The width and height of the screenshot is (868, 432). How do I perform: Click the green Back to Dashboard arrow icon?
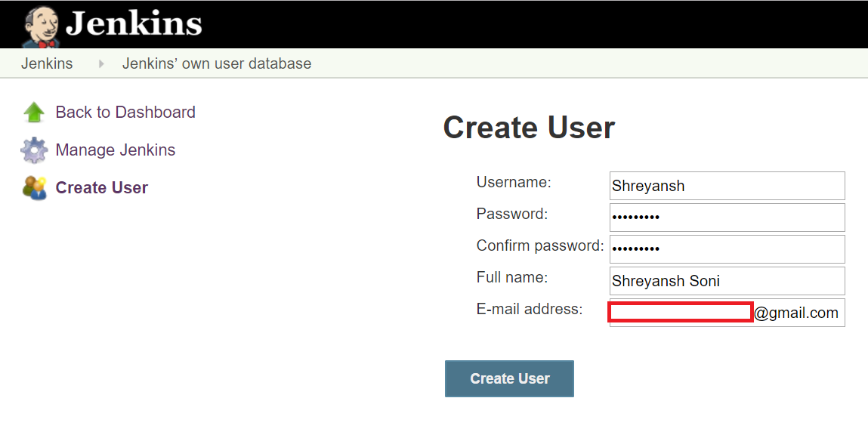pyautogui.click(x=34, y=113)
